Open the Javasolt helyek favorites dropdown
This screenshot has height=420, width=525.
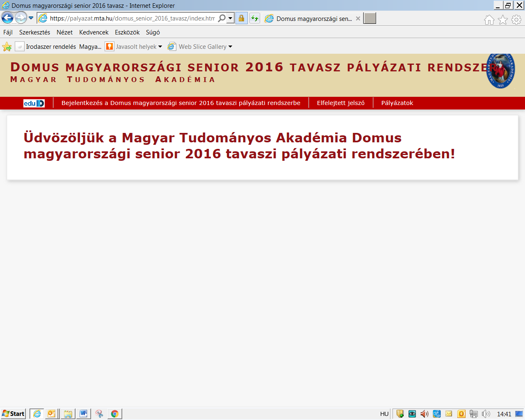tap(134, 47)
